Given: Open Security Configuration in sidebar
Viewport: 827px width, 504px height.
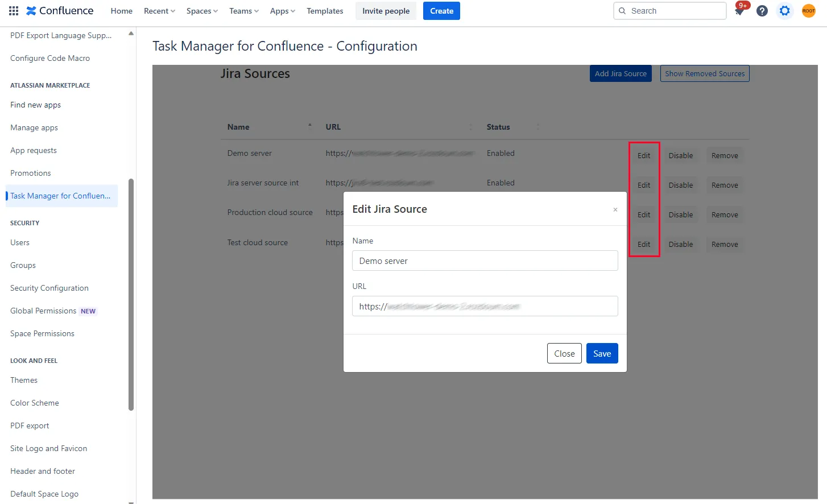Looking at the screenshot, I should pyautogui.click(x=49, y=288).
